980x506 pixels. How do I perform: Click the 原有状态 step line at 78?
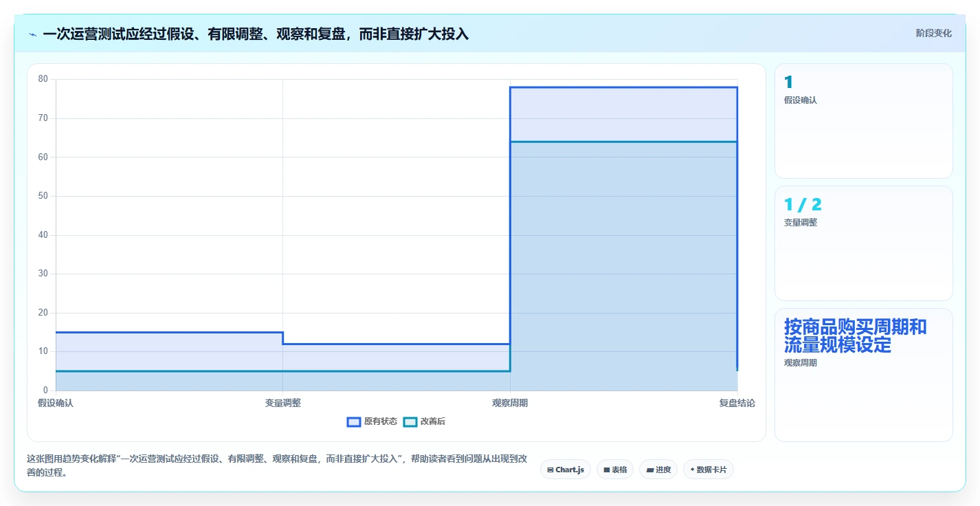[x=623, y=87]
